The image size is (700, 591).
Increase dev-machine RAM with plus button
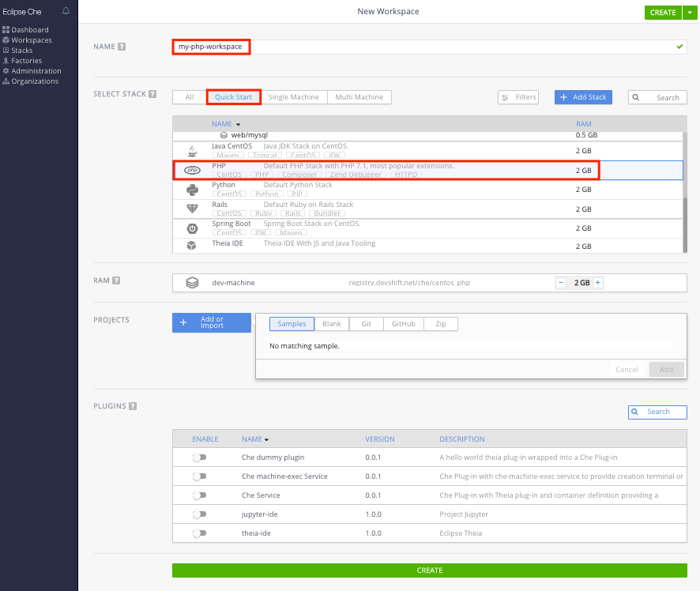(x=598, y=283)
